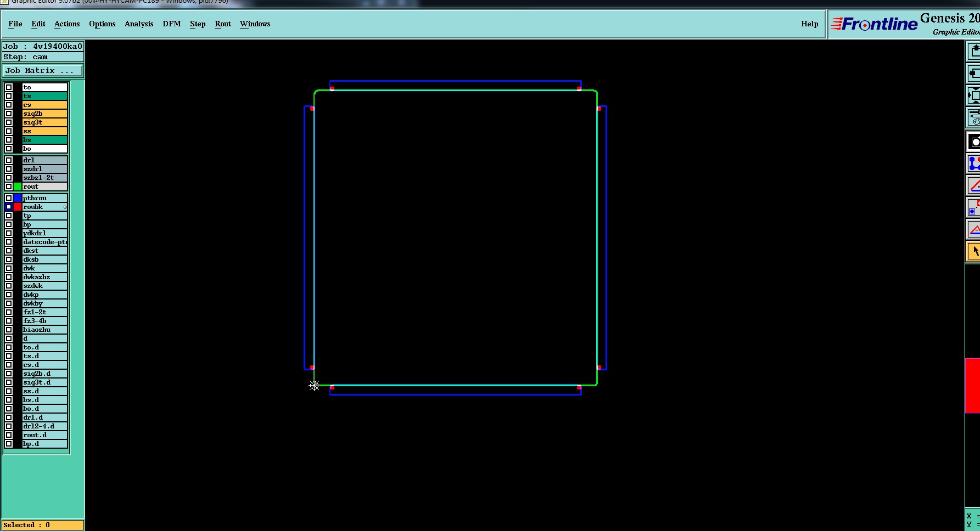The width and height of the screenshot is (980, 531).
Task: Click the Job : 4v19400ka0 label
Action: click(x=43, y=47)
